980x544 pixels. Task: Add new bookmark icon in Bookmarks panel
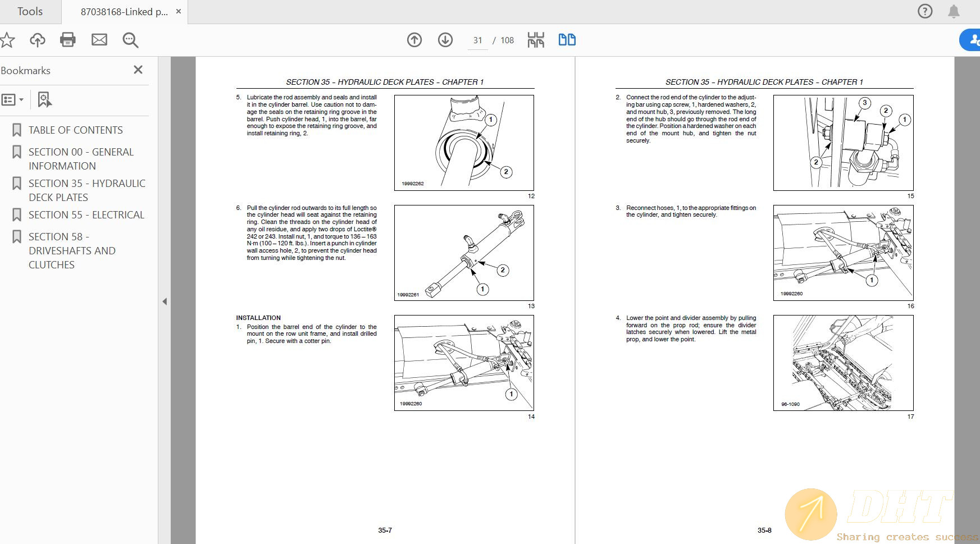[44, 100]
